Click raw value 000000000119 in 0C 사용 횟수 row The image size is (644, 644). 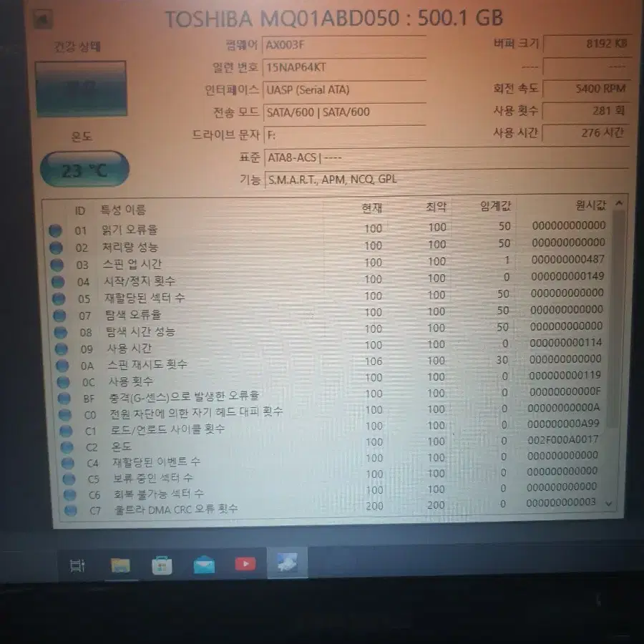click(565, 375)
